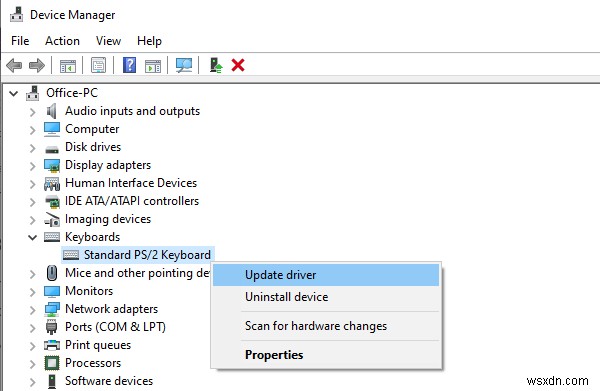Select Scan for hardware changes menu entry

click(326, 326)
